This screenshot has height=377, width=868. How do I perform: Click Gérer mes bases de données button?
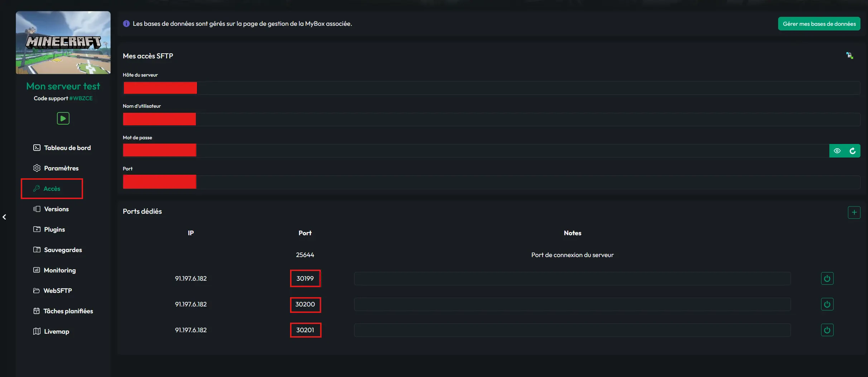point(819,24)
